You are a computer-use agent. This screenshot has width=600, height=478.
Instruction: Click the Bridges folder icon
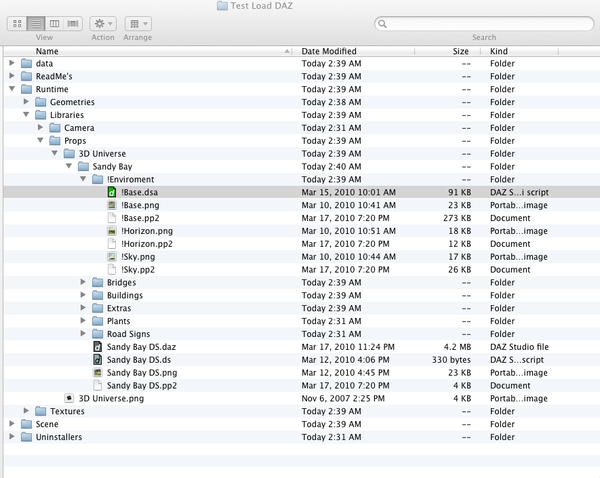(98, 282)
